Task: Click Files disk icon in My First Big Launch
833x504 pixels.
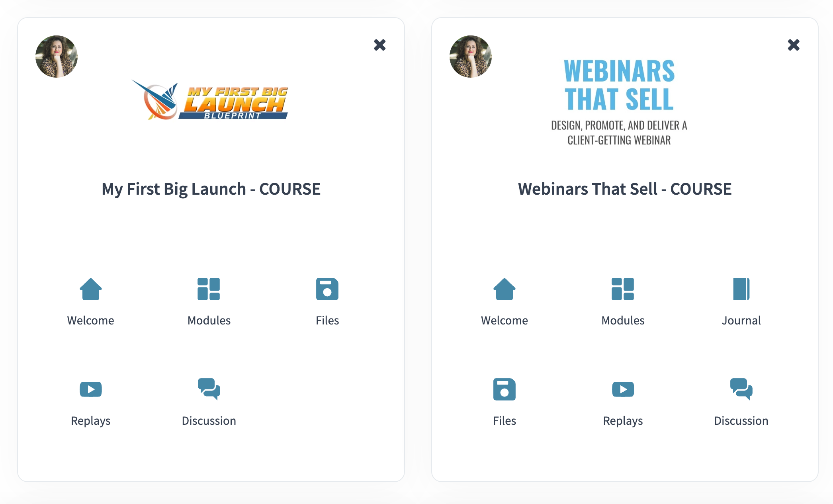Action: coord(327,289)
